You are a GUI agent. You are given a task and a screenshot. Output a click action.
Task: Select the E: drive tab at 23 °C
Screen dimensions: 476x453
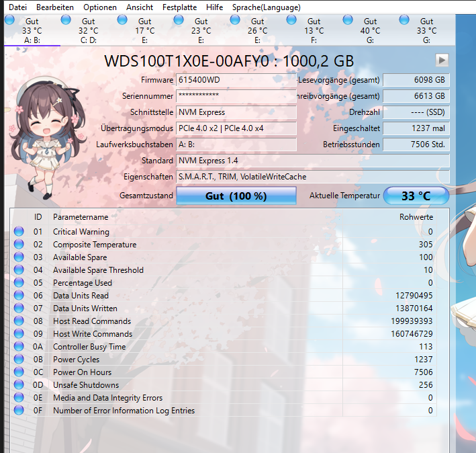point(201,30)
